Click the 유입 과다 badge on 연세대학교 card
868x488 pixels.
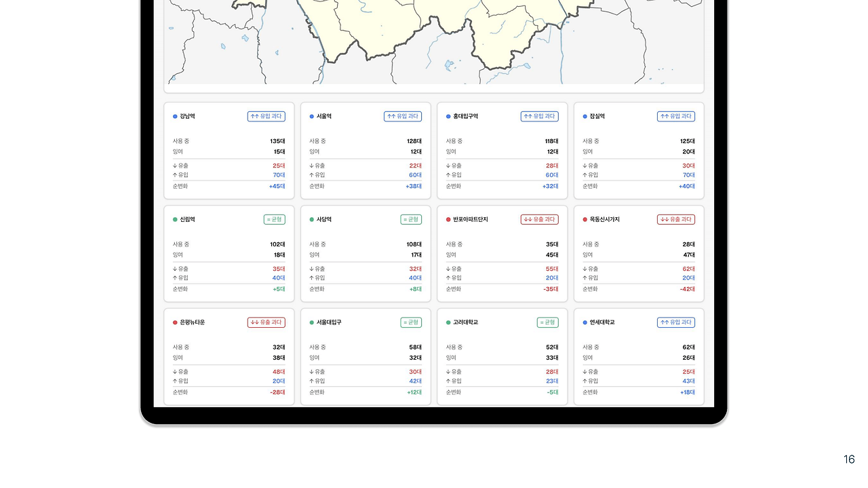pos(676,322)
